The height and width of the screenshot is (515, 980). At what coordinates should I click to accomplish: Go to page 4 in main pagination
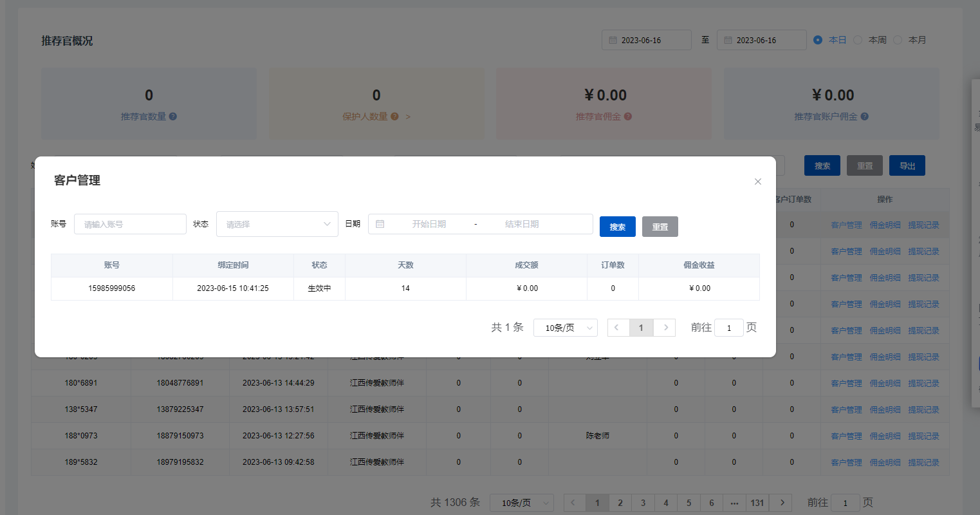click(666, 503)
